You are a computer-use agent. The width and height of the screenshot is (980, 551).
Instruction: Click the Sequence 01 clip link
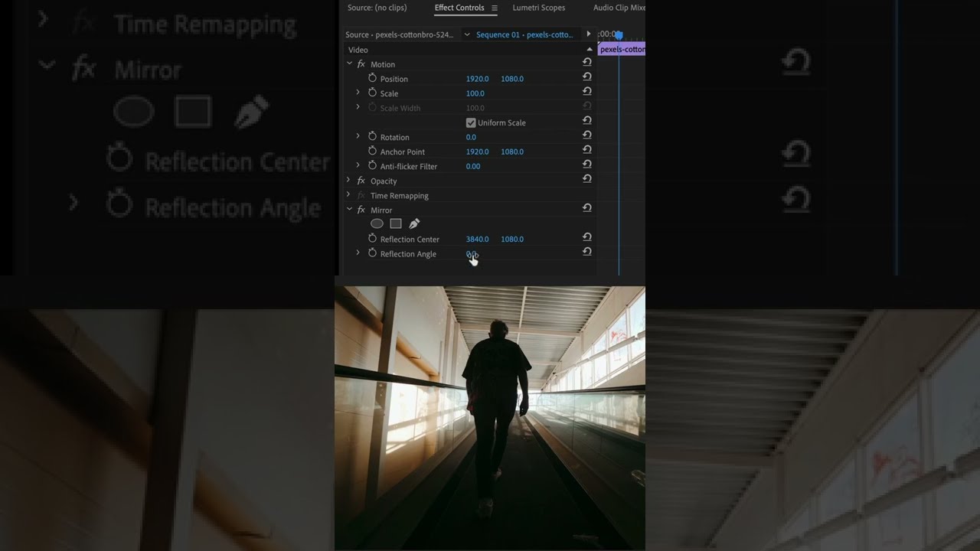pos(524,34)
